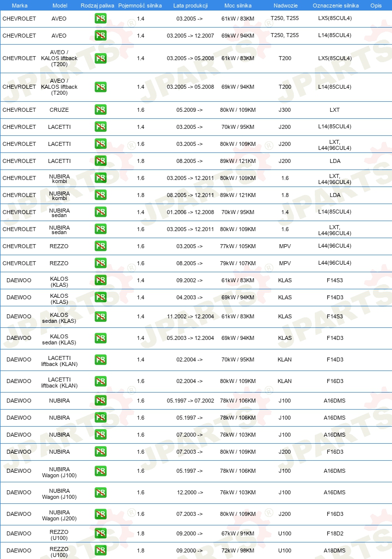Screen dimensions: 392x559
Task: Click the 67kW / 91KM power cell
Action: 238,534
